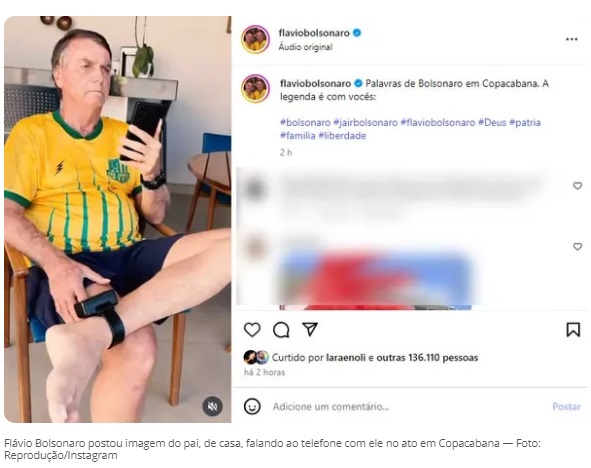The width and height of the screenshot is (591, 468).
Task: Save the post with the bookmark icon
Action: [573, 329]
